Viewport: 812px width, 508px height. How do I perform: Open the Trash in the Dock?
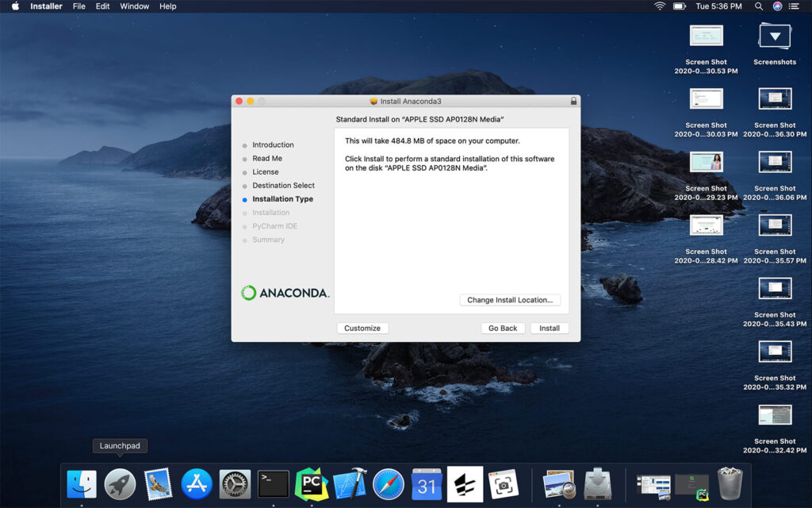point(730,483)
